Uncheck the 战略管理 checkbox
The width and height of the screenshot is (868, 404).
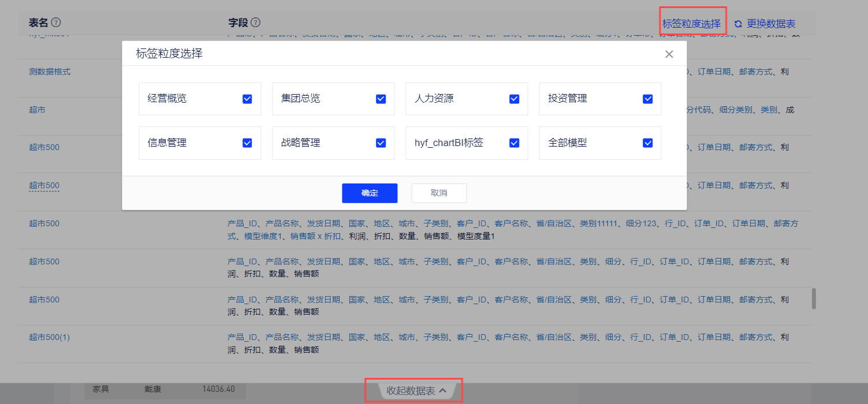(381, 143)
